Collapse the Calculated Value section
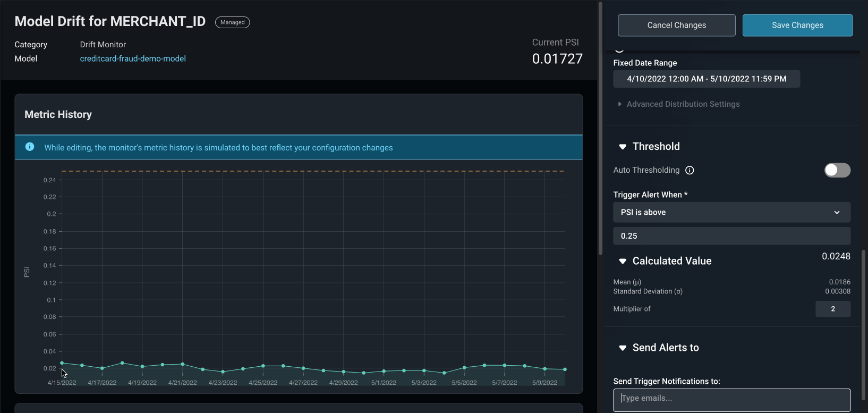Screen dimensions: 868x413 pos(623,262)
